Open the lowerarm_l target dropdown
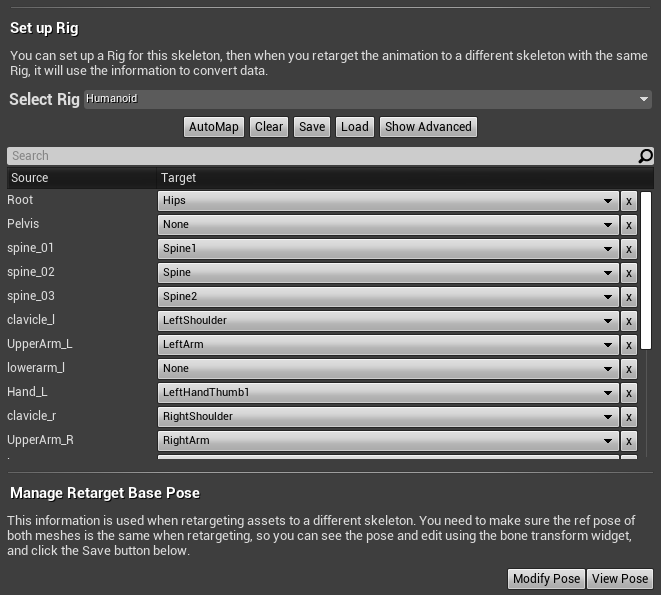This screenshot has height=595, width=661. tap(388, 369)
